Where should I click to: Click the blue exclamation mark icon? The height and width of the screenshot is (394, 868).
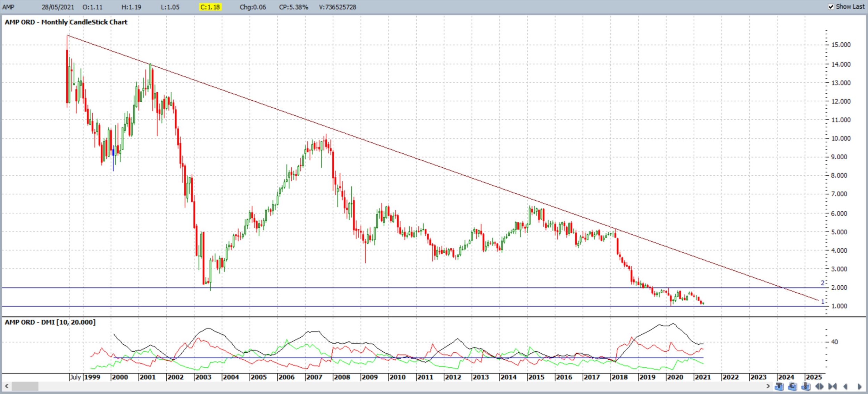(x=806, y=386)
